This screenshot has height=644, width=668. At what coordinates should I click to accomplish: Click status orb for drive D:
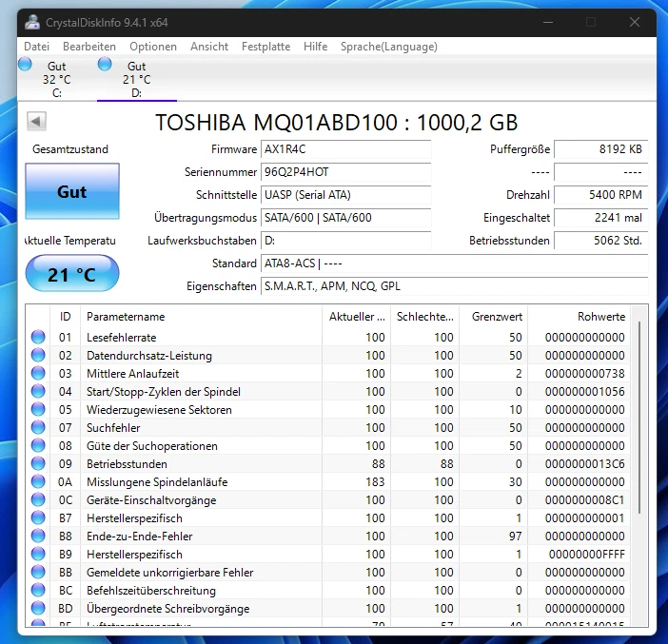pos(105,65)
